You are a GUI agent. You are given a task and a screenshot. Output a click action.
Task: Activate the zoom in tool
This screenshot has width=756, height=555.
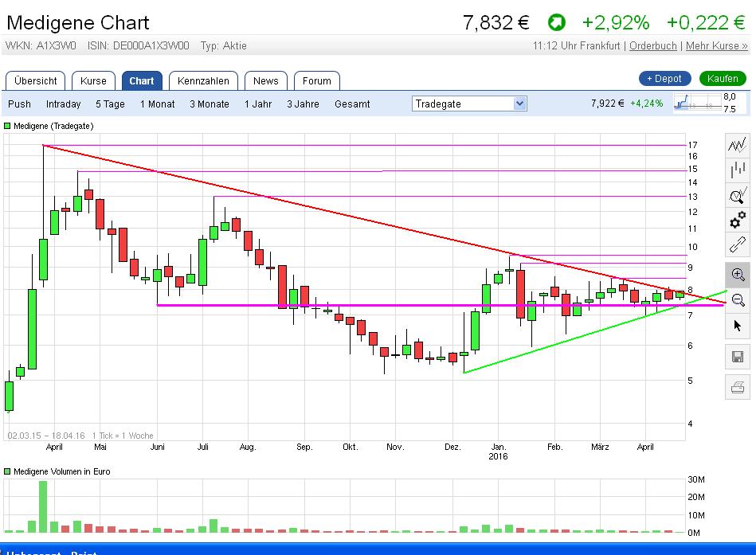coord(738,275)
